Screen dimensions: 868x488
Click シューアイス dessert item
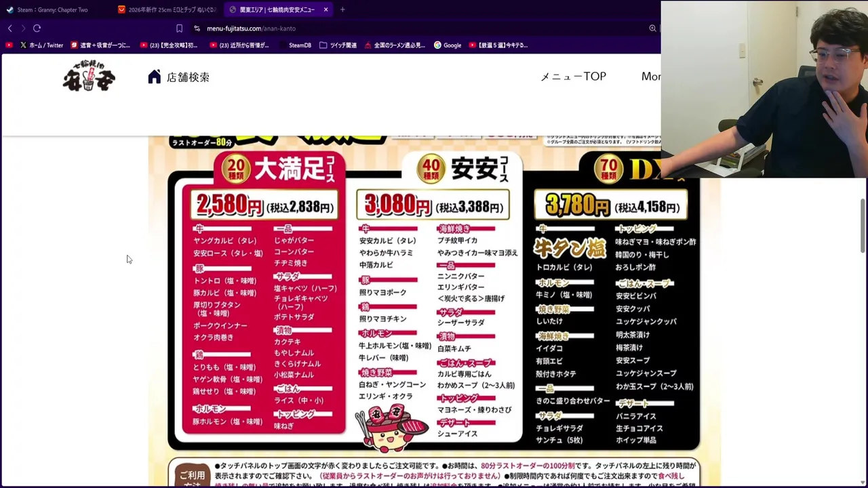458,434
